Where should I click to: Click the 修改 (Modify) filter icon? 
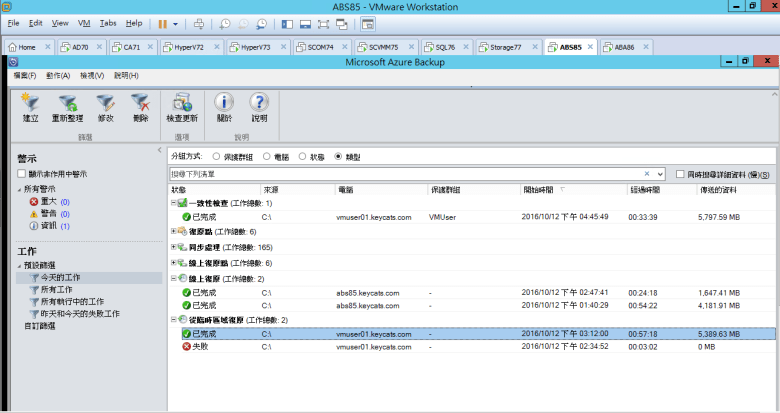106,107
